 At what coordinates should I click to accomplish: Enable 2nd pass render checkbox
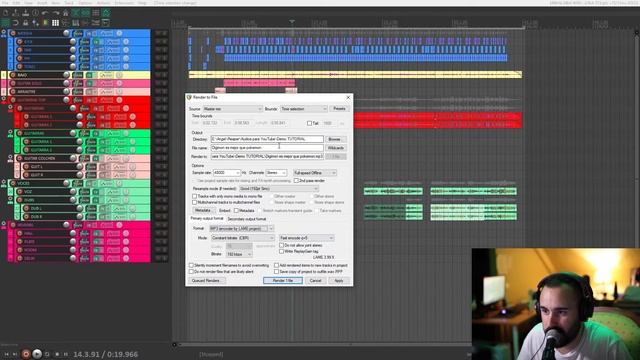(x=296, y=180)
